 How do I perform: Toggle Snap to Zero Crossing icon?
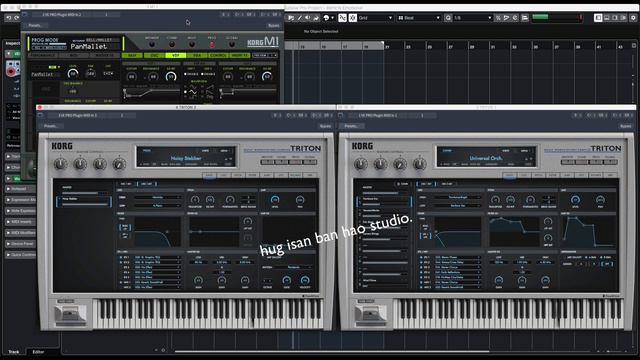pyautogui.click(x=353, y=18)
